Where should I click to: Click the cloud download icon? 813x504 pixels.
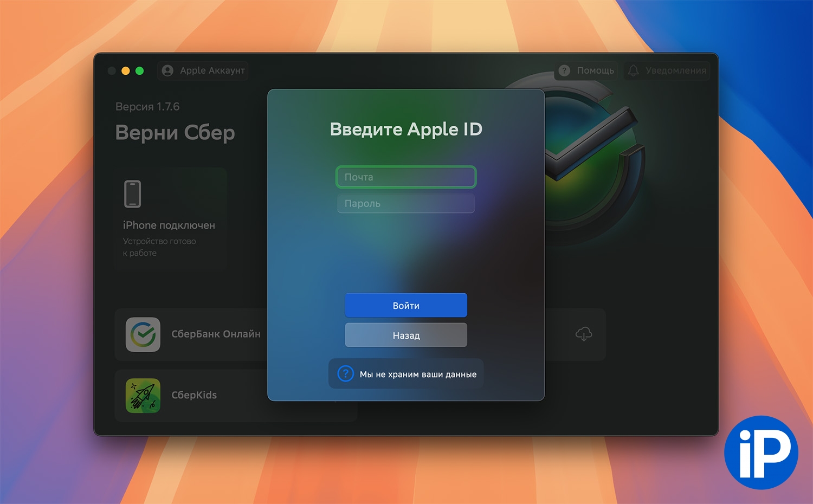click(584, 334)
